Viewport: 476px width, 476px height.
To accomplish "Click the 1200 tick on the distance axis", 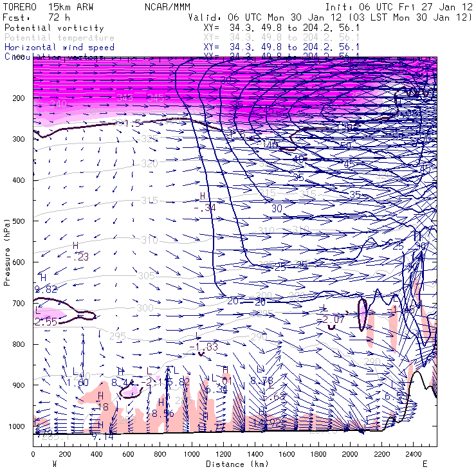I will click(223, 454).
